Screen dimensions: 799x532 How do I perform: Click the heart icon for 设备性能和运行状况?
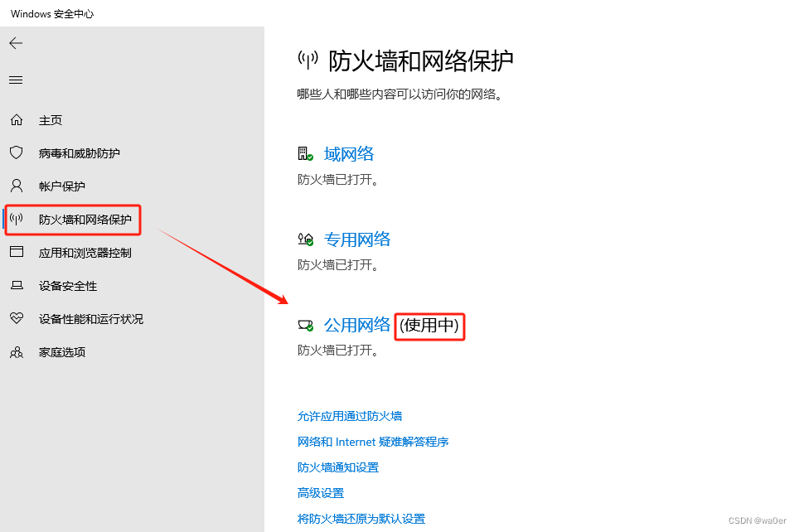pyautogui.click(x=17, y=318)
